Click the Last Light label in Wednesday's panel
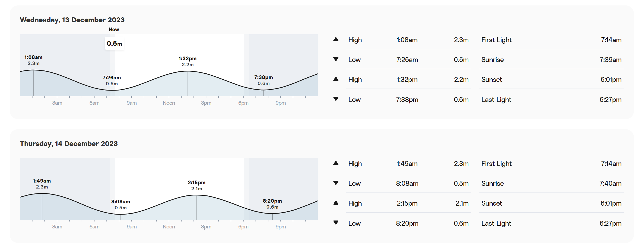 (x=496, y=100)
